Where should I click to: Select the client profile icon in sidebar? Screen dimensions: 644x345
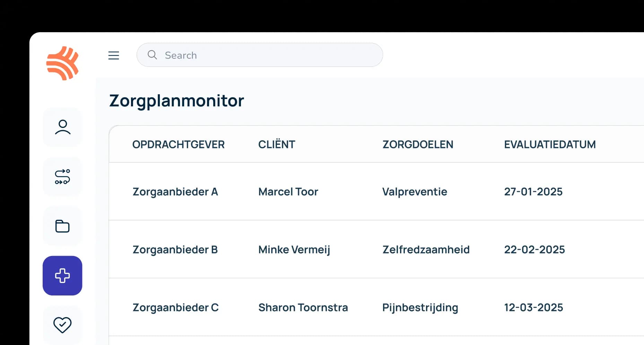(x=62, y=127)
